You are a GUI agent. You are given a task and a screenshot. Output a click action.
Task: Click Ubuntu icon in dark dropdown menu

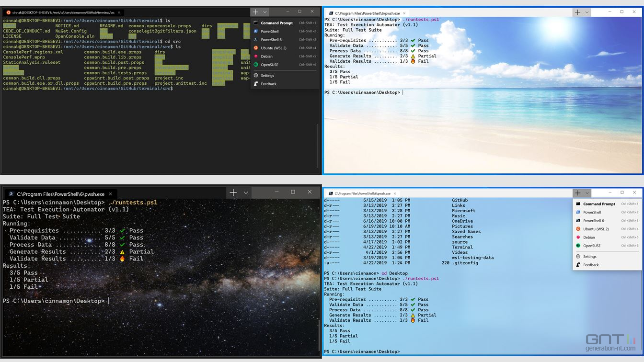pyautogui.click(x=256, y=48)
